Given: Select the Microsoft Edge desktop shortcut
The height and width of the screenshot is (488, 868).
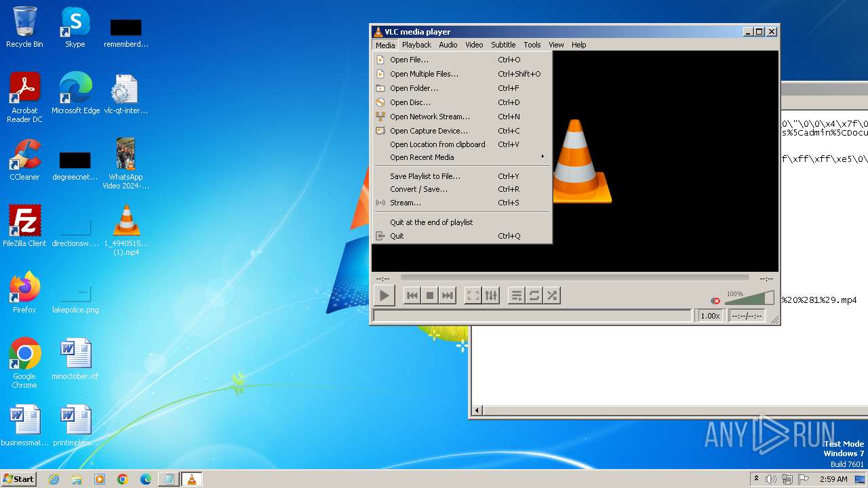Looking at the screenshot, I should (75, 94).
